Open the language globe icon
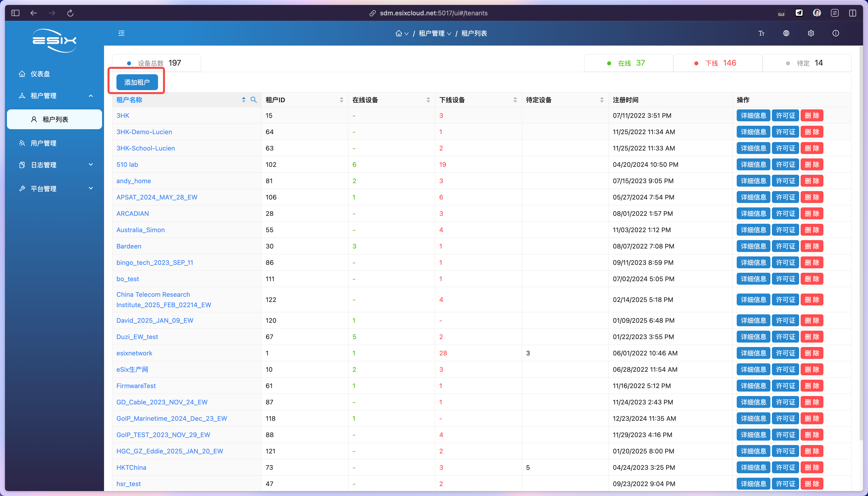The width and height of the screenshot is (868, 496). click(x=786, y=33)
